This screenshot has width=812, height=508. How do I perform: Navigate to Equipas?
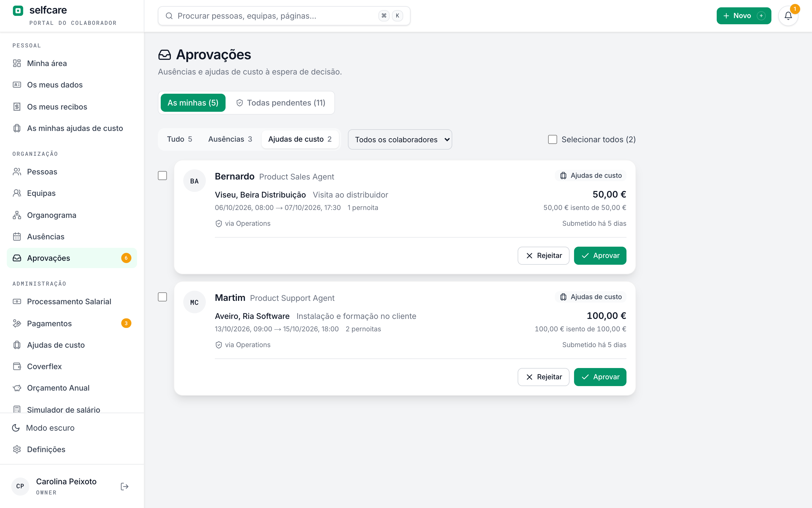(72, 193)
